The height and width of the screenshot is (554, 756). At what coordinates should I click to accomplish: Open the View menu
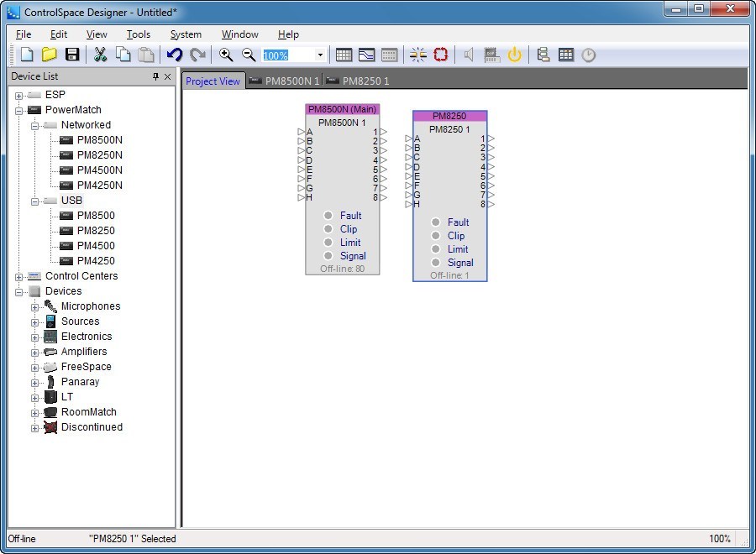tap(97, 34)
